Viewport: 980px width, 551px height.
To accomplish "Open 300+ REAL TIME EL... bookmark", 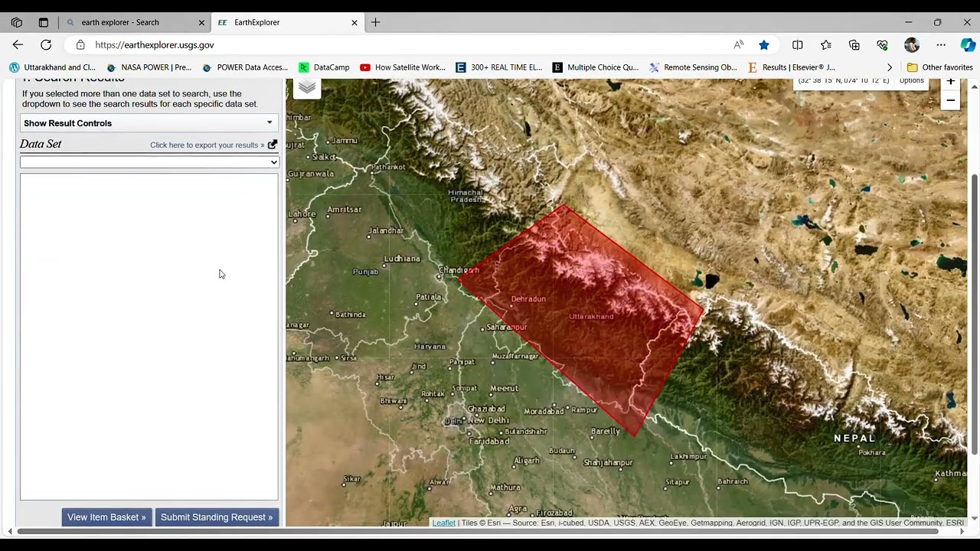I will point(498,67).
